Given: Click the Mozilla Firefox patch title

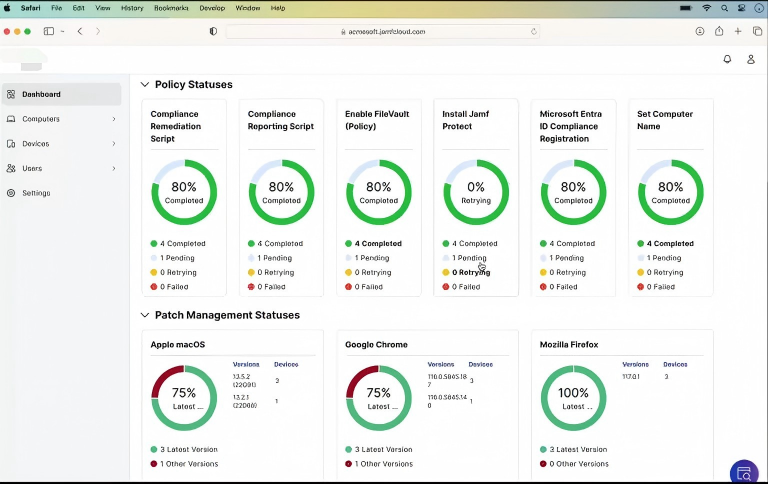Looking at the screenshot, I should [x=569, y=344].
